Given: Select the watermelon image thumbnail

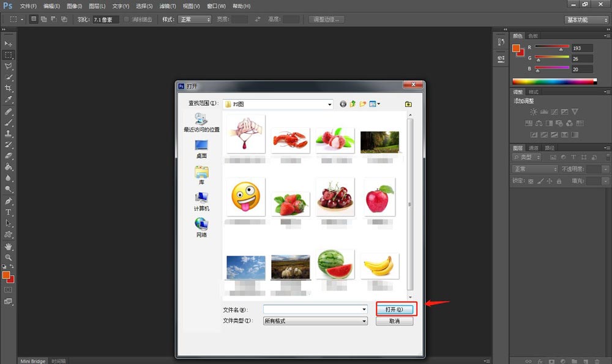Looking at the screenshot, I should click(x=335, y=264).
